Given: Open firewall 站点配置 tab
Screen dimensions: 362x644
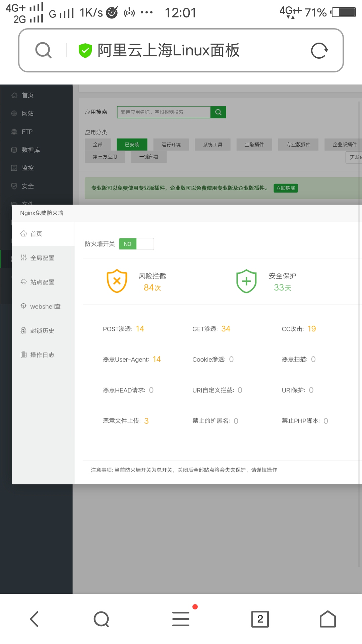Looking at the screenshot, I should coord(43,282).
